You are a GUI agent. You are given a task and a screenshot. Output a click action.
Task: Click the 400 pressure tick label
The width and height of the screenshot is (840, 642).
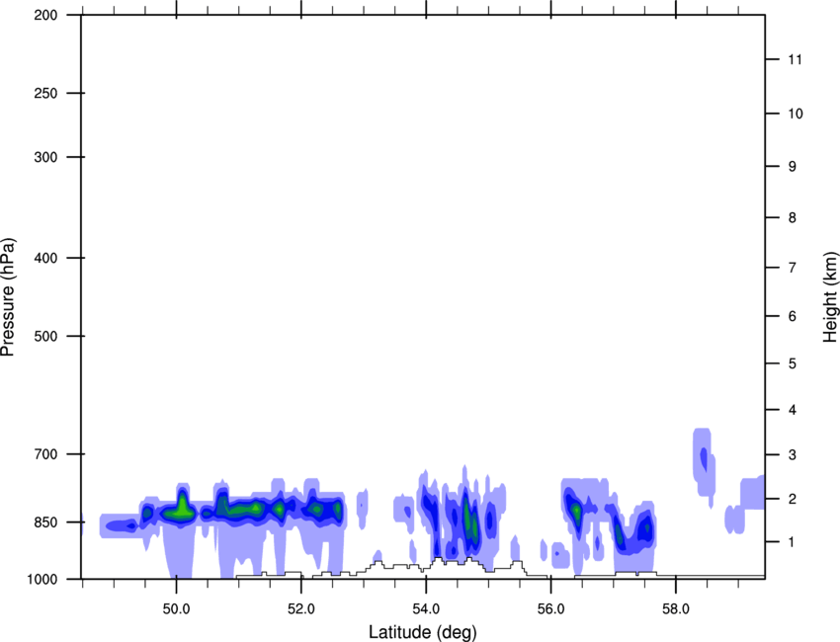click(45, 258)
